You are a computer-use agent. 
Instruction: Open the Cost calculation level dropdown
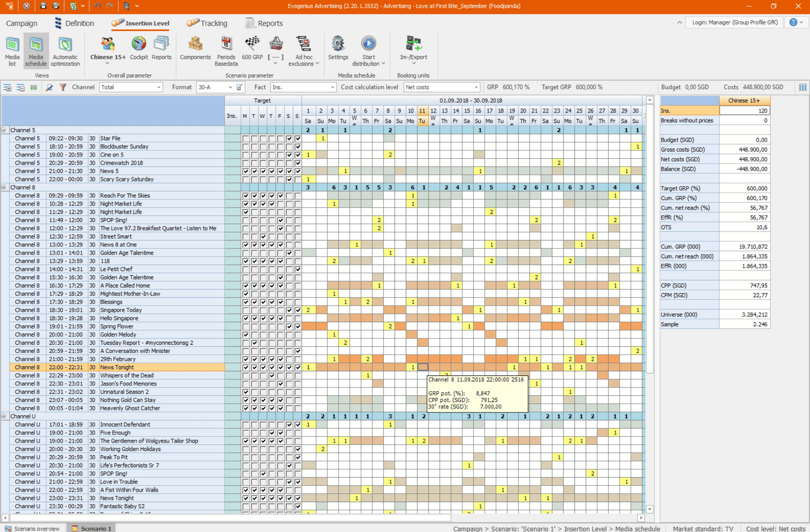click(442, 87)
